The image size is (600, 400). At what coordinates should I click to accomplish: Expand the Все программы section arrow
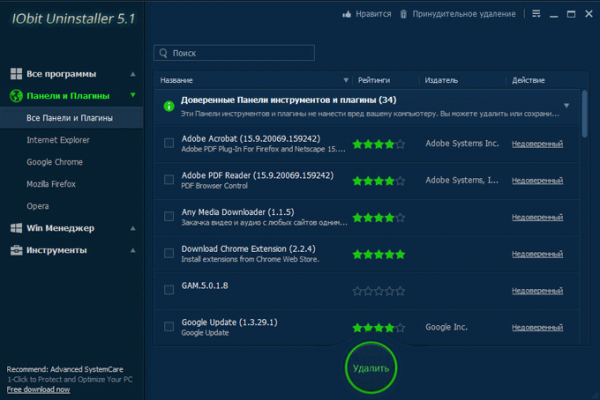133,74
